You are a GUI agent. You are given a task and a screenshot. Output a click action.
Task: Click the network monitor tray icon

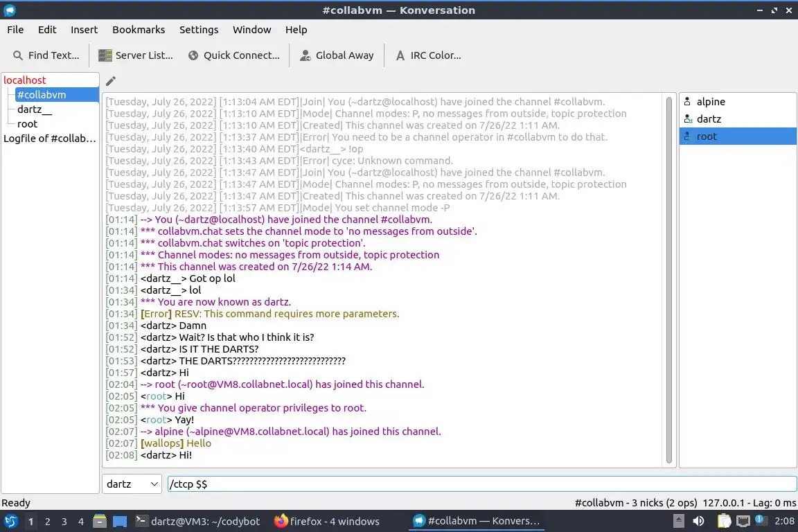pos(743,522)
